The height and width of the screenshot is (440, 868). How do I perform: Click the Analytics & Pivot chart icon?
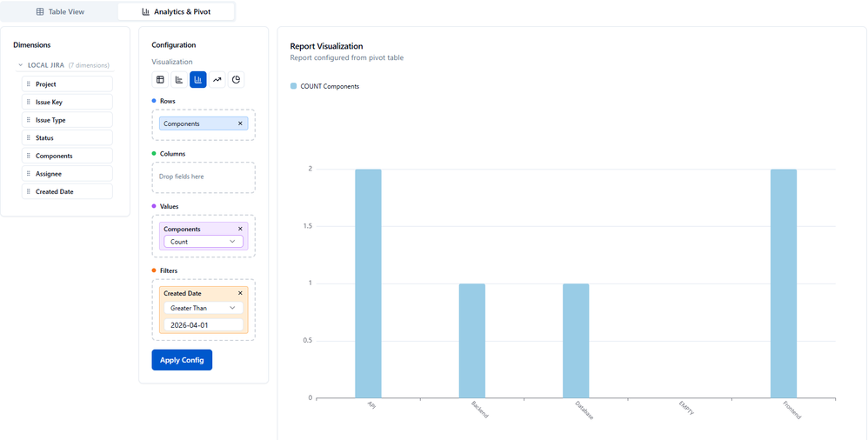[x=145, y=11]
